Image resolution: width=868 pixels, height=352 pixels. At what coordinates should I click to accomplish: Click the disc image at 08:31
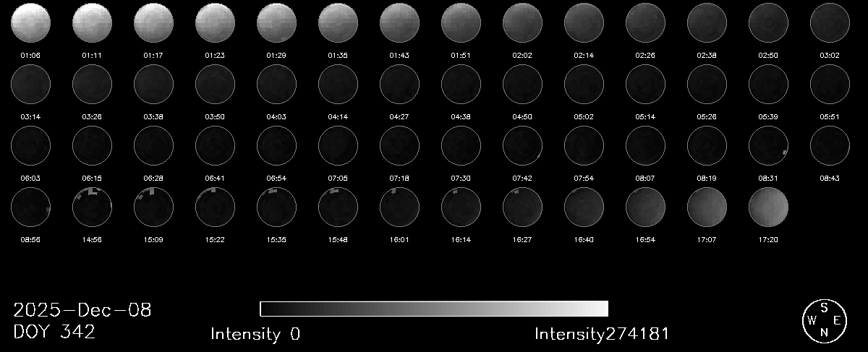pyautogui.click(x=768, y=145)
